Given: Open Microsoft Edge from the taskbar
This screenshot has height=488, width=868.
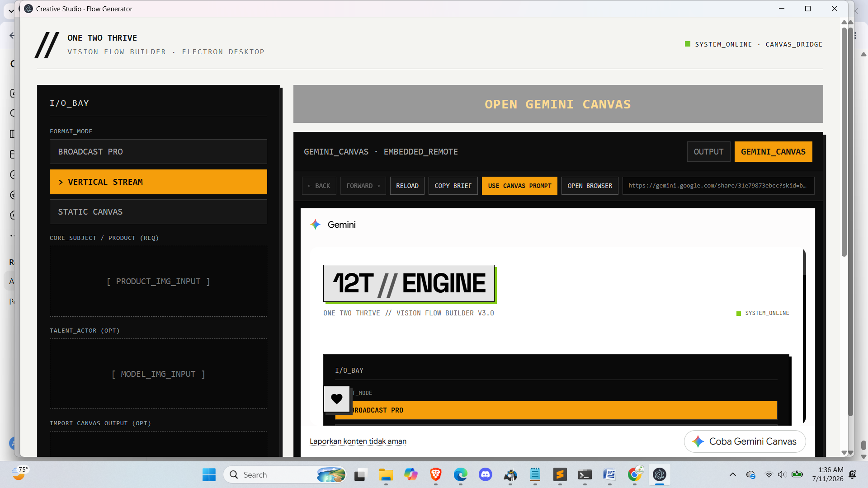Looking at the screenshot, I should click(460, 474).
